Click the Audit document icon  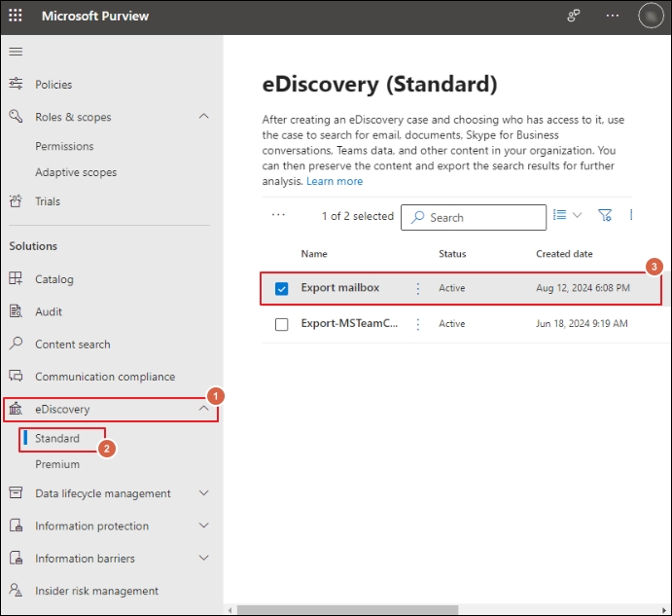coord(16,311)
